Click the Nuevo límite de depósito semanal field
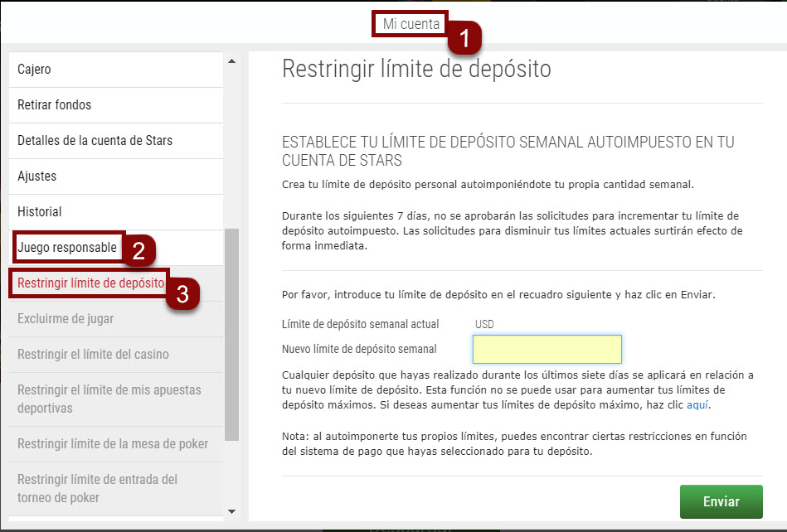787x532 pixels. (x=546, y=349)
